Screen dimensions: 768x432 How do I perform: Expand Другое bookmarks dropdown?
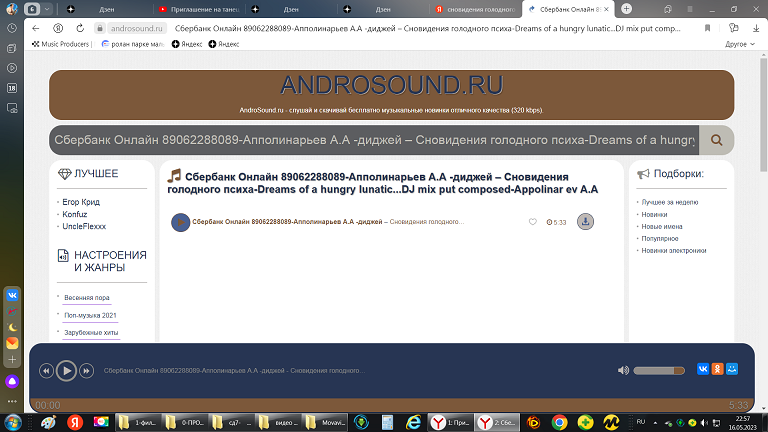point(740,44)
